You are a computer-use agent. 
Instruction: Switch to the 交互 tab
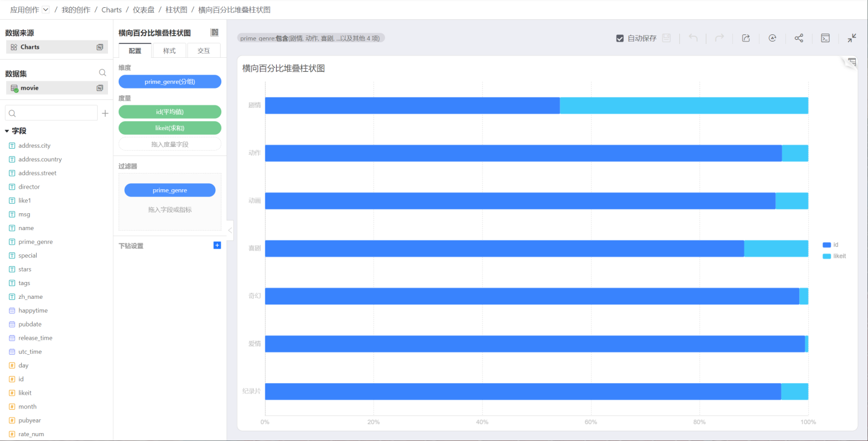pyautogui.click(x=204, y=51)
